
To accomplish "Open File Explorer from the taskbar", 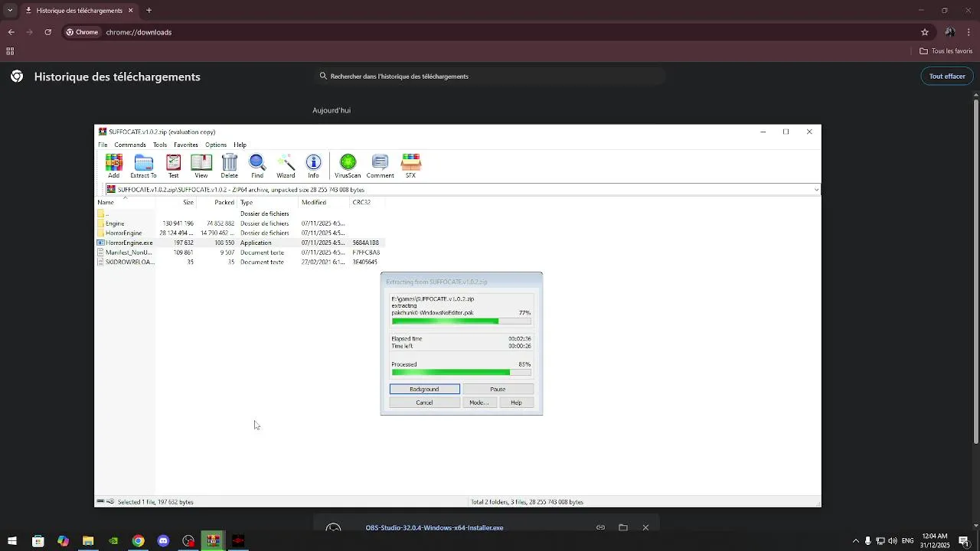I will coord(88,541).
